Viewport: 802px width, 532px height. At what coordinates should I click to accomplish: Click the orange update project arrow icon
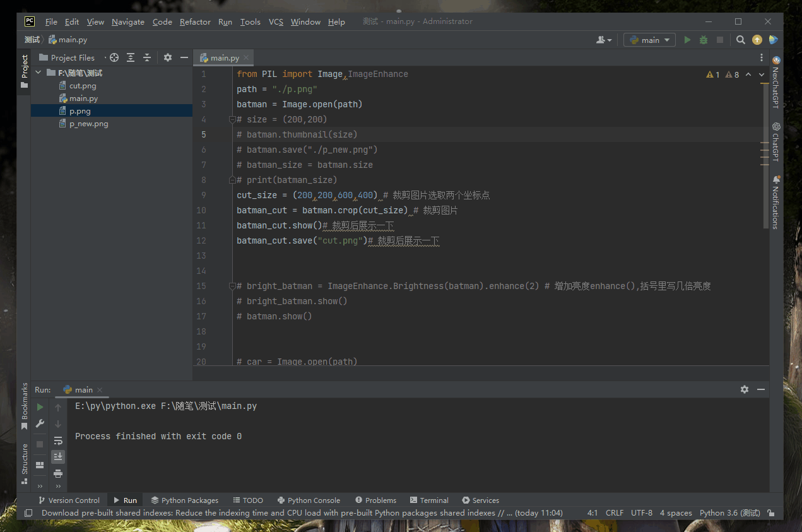coord(757,39)
